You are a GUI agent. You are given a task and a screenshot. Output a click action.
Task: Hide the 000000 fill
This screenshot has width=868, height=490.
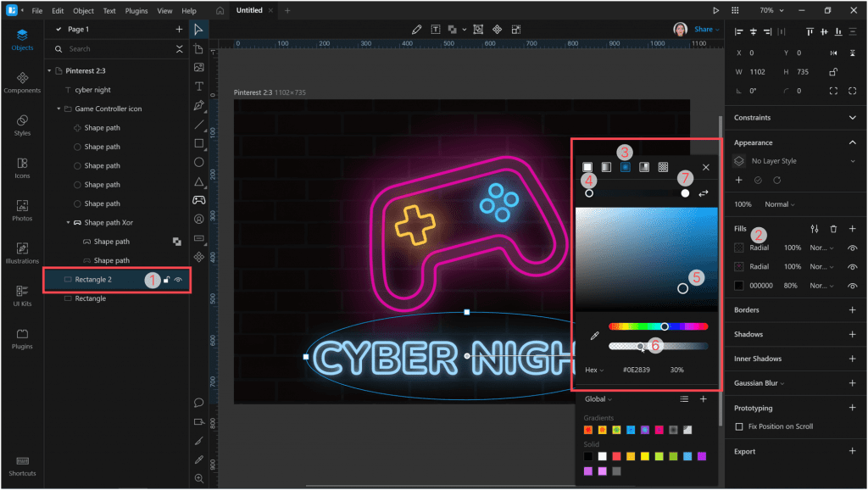click(x=853, y=286)
